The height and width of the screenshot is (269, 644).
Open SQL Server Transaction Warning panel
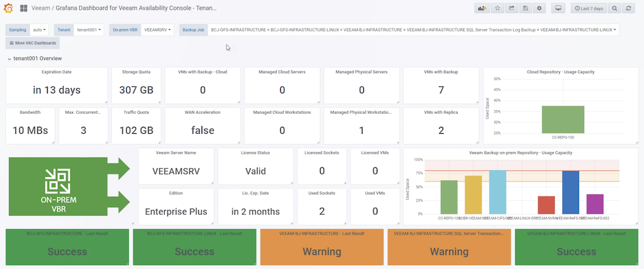click(x=449, y=247)
